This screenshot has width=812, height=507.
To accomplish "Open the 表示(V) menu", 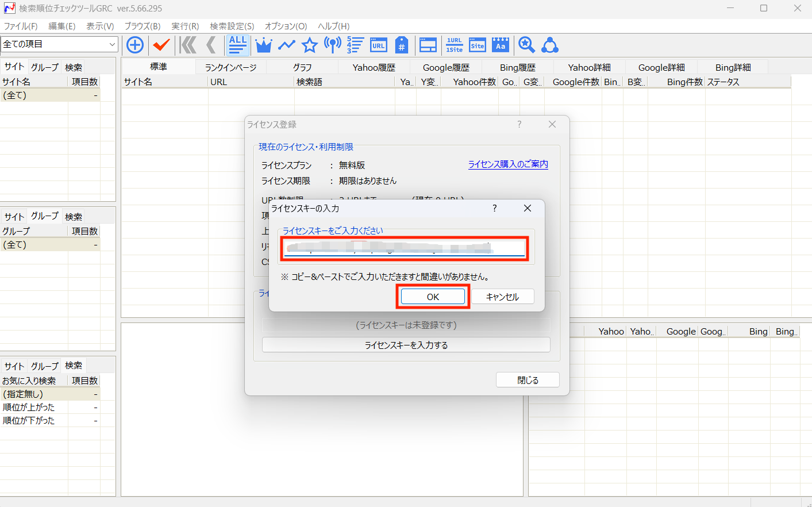I will (x=100, y=26).
